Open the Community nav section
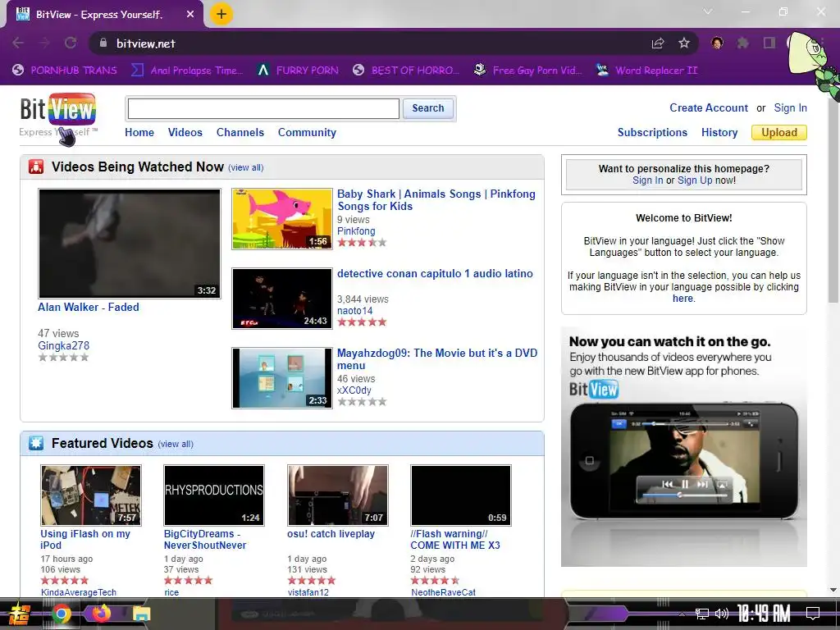840x630 pixels. pos(307,132)
